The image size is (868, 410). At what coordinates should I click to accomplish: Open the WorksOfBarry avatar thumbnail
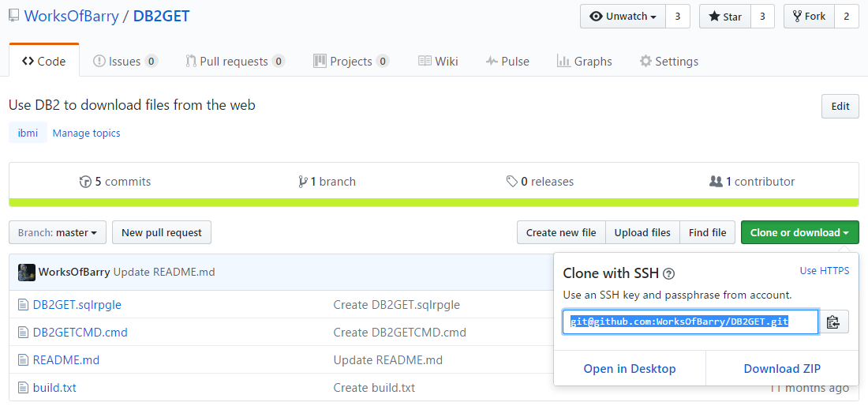coord(27,272)
